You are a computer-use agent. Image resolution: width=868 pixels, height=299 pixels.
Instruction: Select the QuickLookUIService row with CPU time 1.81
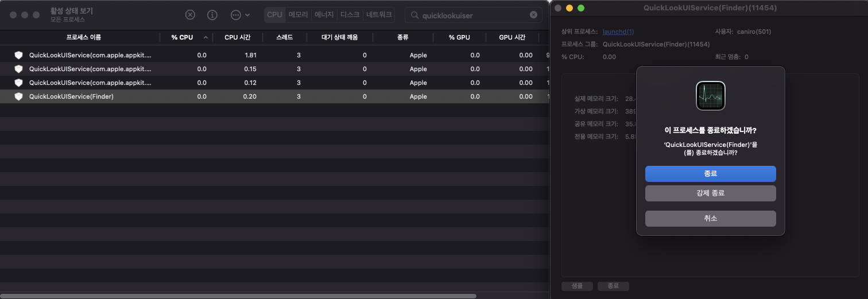coord(274,55)
